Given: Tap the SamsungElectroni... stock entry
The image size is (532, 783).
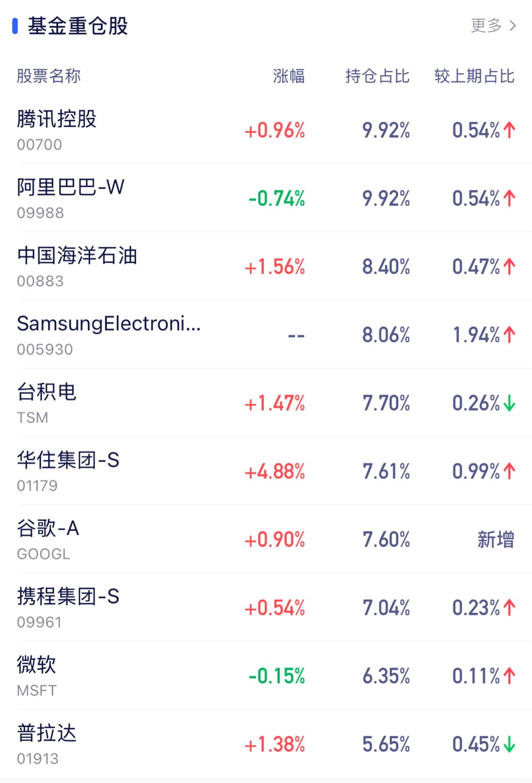Looking at the screenshot, I should pos(108,324).
